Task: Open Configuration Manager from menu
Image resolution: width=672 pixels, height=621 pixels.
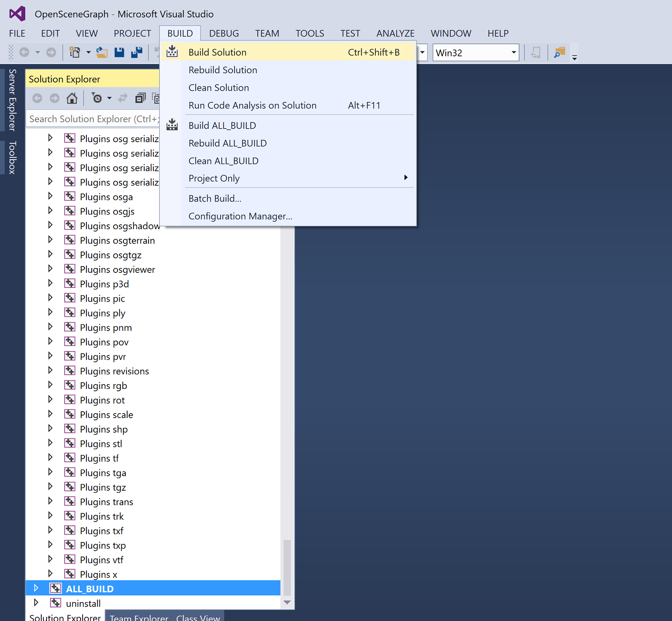Action: click(288, 216)
